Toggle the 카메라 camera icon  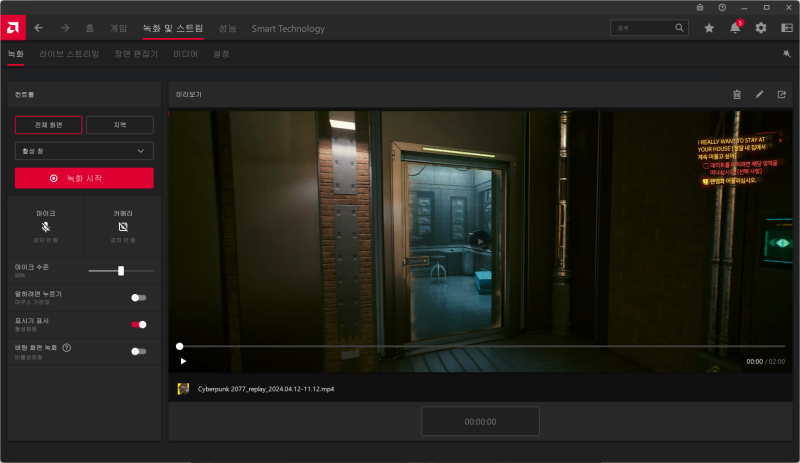tap(123, 227)
